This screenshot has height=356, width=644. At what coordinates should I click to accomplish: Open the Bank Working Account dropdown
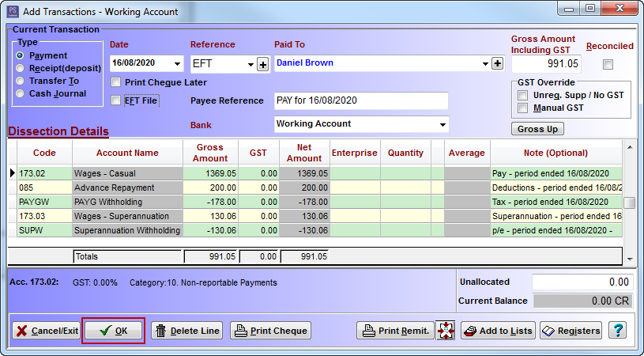tap(443, 124)
